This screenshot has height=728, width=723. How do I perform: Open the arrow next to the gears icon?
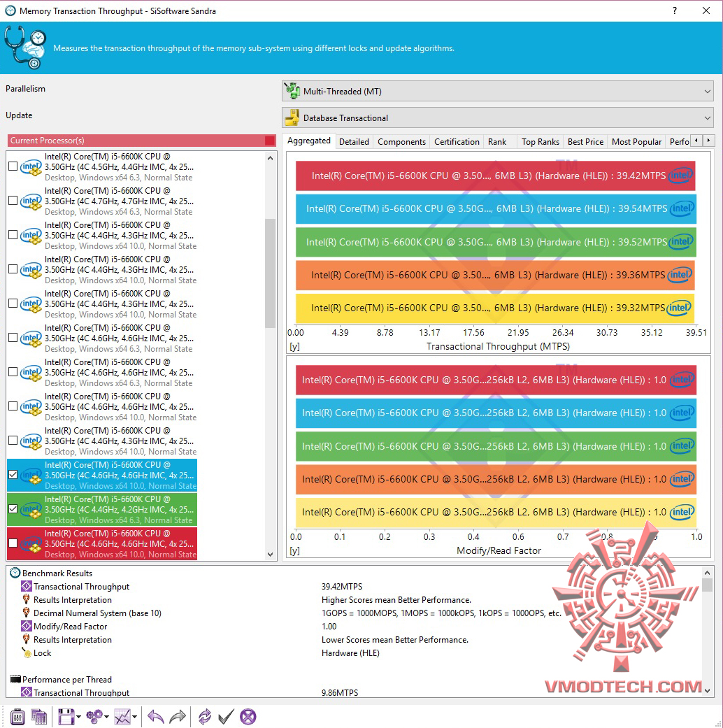[x=106, y=717]
